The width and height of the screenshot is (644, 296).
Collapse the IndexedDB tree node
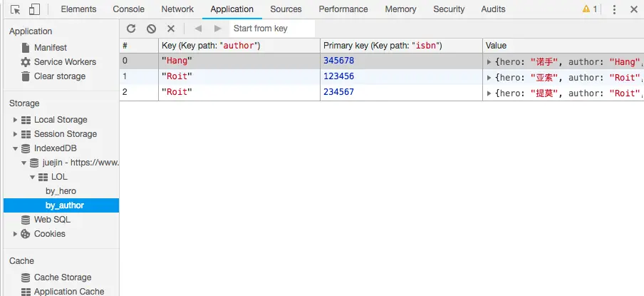coord(16,148)
